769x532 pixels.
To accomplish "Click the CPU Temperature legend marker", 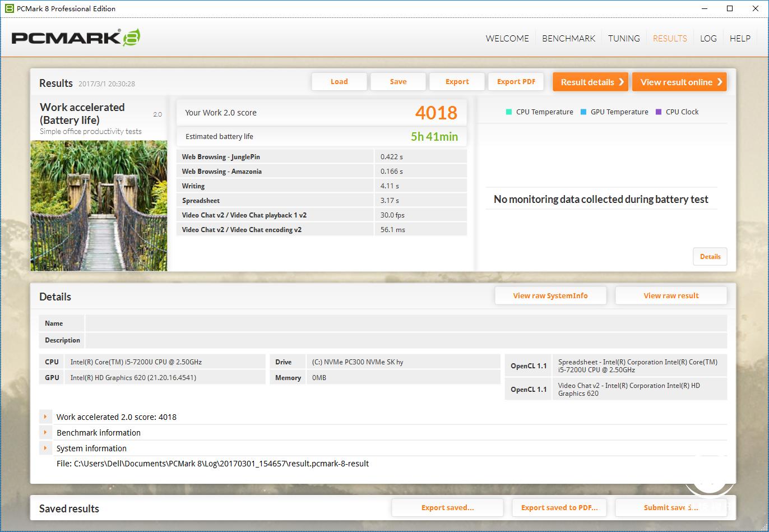I will [509, 112].
